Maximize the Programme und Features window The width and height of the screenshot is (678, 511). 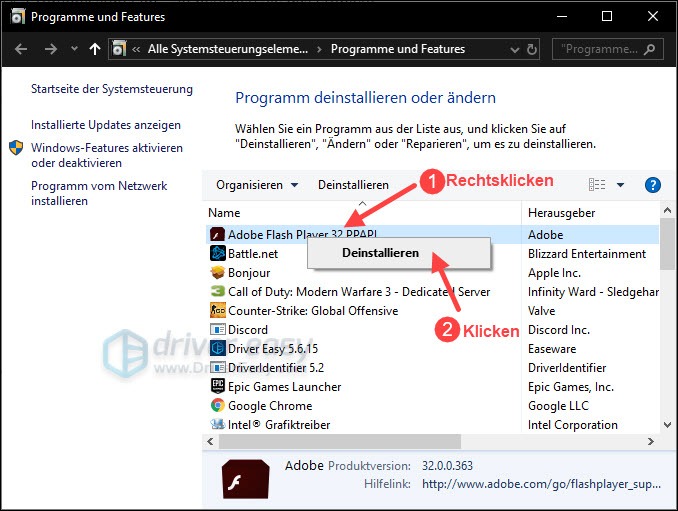(x=607, y=16)
